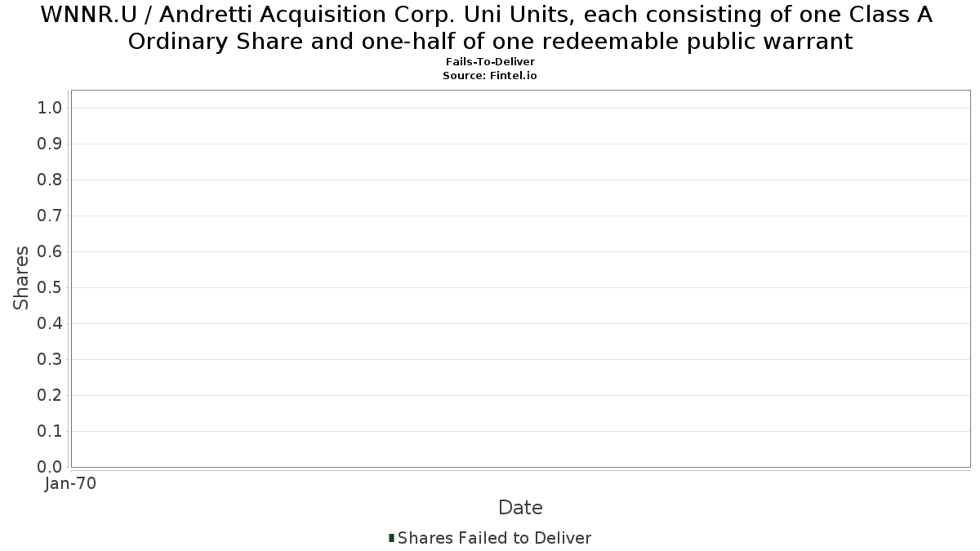
Task: Click the Jan-70 x-axis label
Action: [71, 484]
